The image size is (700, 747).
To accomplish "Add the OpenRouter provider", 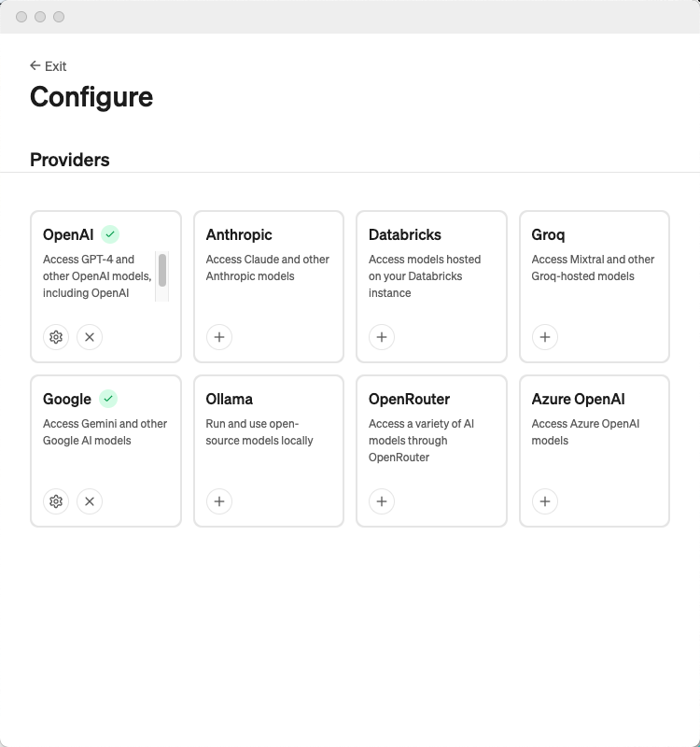I will [x=382, y=501].
